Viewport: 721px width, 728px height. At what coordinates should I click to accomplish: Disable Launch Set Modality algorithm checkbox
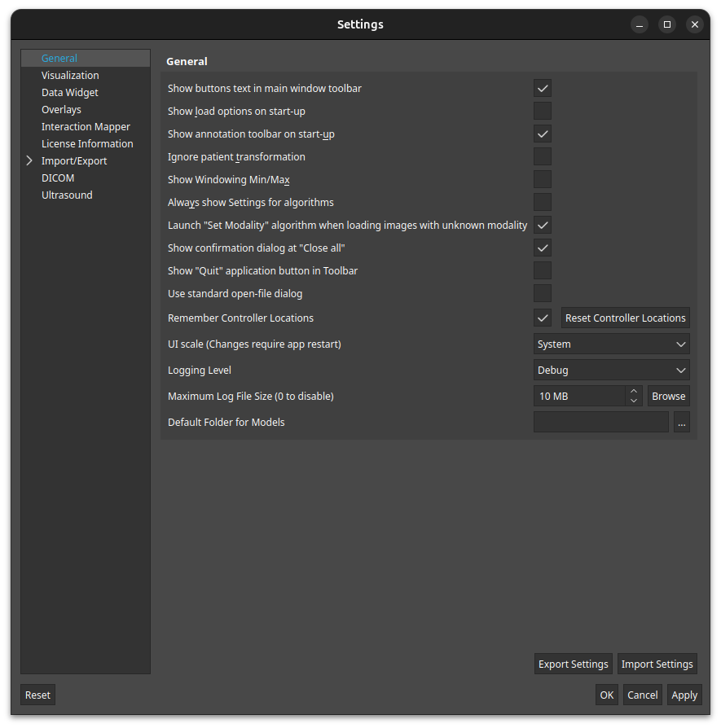542,225
